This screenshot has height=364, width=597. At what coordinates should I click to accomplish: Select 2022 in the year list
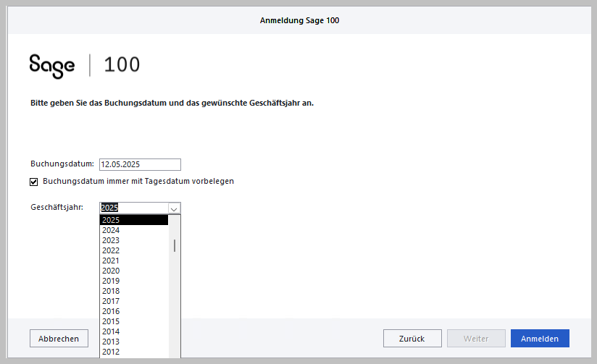tap(133, 250)
